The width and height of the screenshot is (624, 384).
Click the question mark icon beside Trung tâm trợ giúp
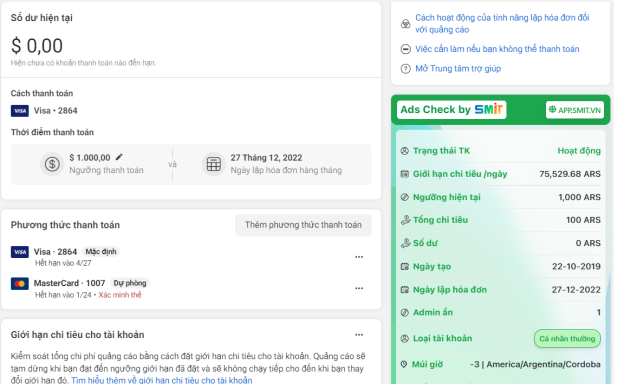click(406, 69)
